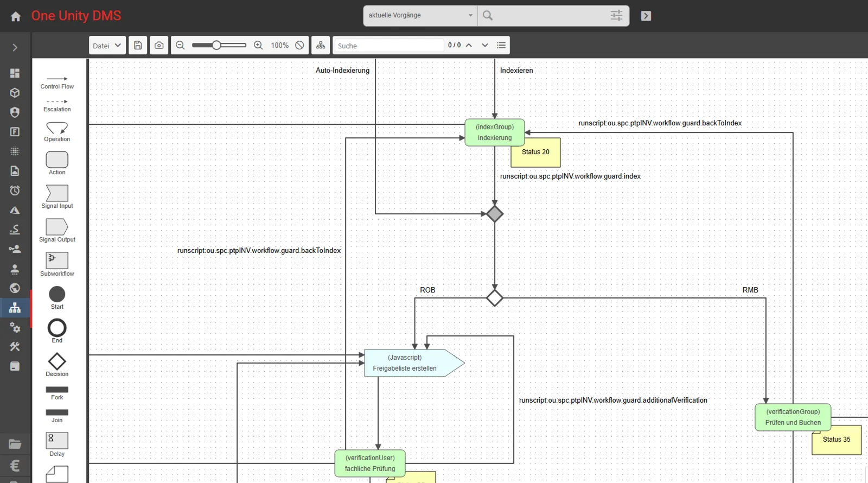Open the 'aktuelle Vorgänge' dropdown
Screen dimensions: 868x483
pyautogui.click(x=420, y=16)
